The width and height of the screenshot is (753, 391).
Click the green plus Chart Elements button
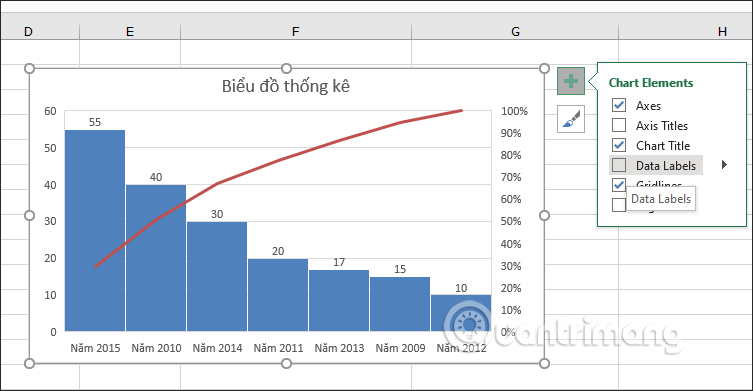(x=571, y=81)
